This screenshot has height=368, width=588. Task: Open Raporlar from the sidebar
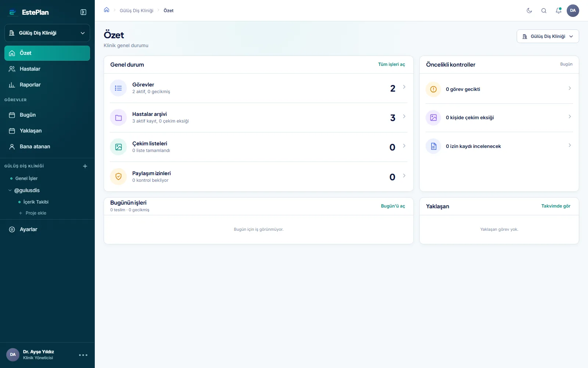[47, 85]
